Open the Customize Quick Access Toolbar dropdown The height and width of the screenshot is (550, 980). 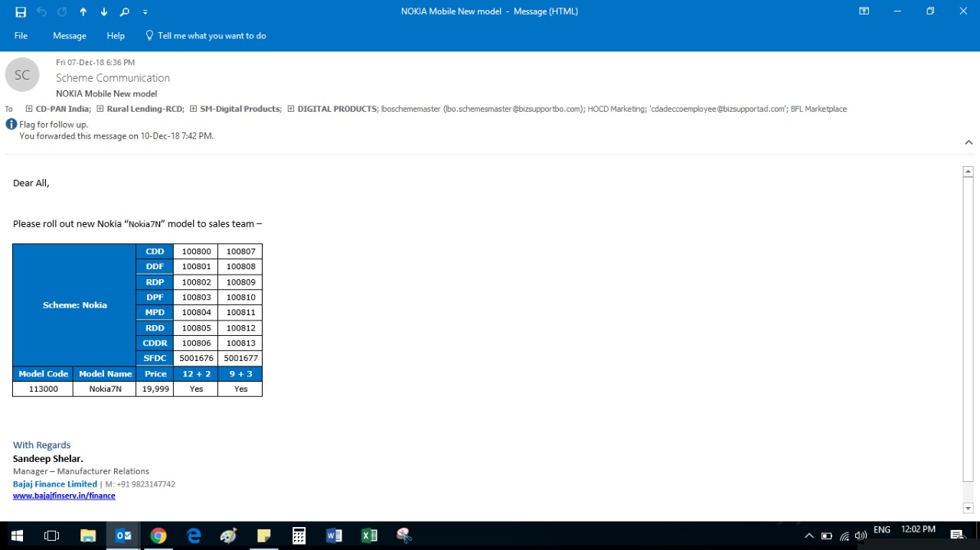pos(145,11)
